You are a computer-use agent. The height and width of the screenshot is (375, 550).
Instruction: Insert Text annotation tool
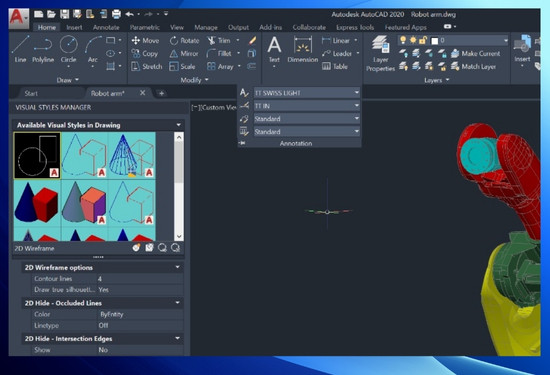pyautogui.click(x=274, y=50)
